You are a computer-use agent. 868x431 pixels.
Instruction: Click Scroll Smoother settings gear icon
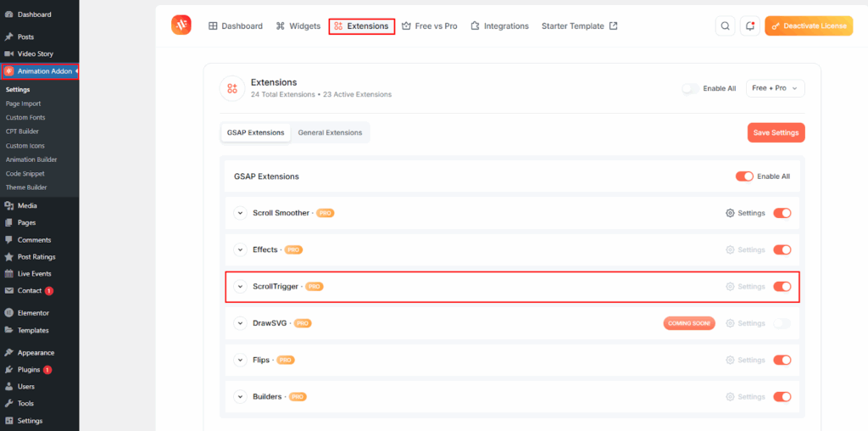(x=730, y=213)
